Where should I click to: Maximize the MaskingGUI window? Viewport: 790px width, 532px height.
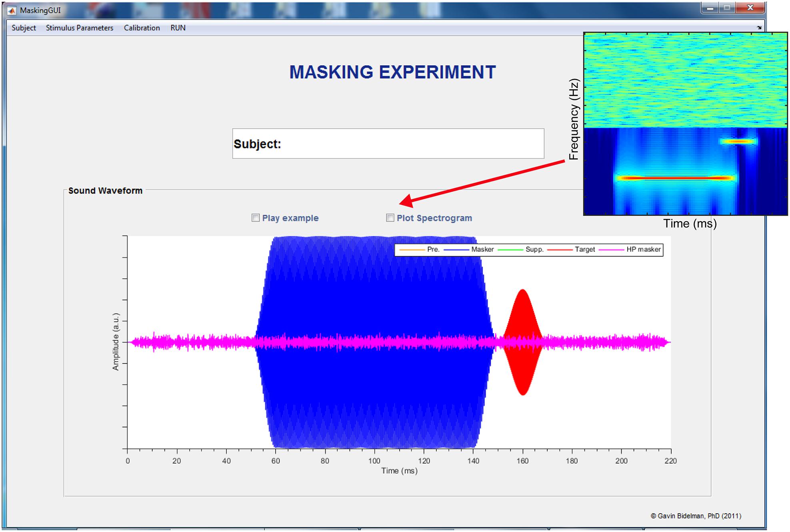tap(727, 8)
